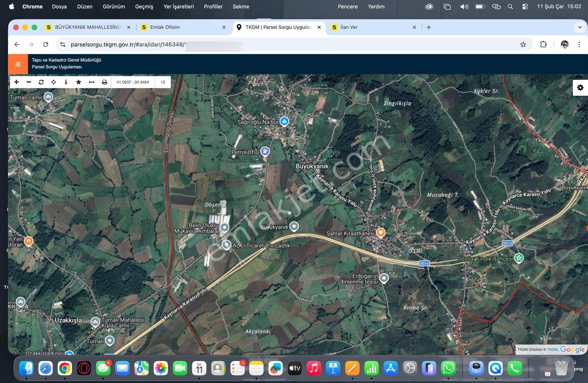
Task: Open the Görünüm menu
Action: [114, 7]
